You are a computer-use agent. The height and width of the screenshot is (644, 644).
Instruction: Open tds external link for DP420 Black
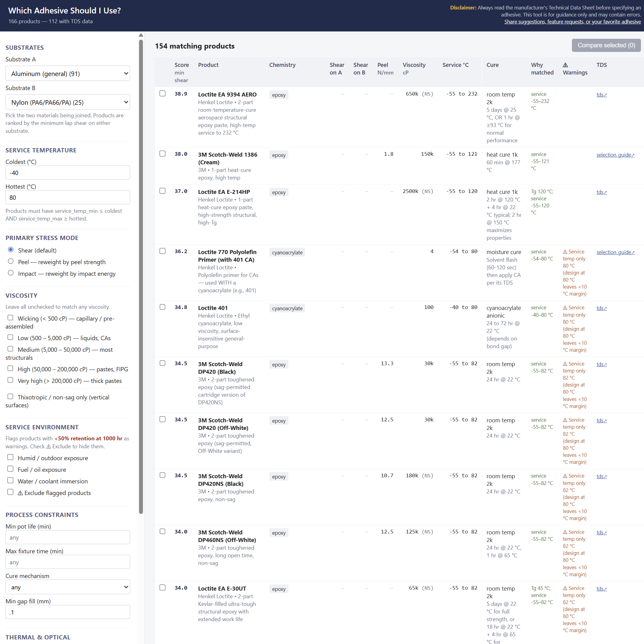pos(601,364)
